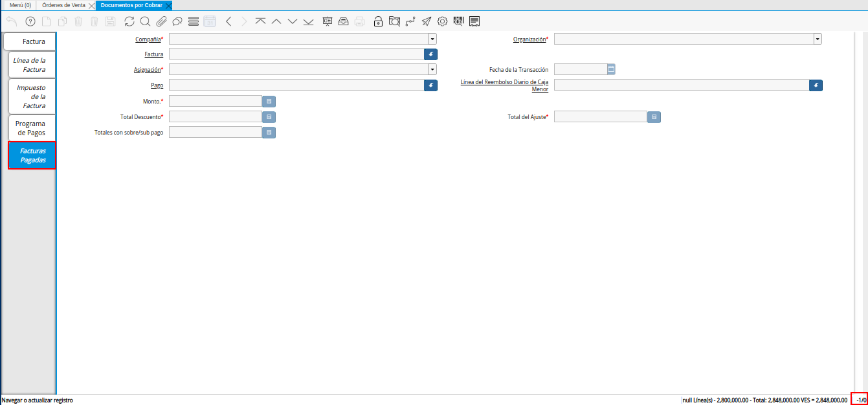Open Help from the toolbar
The height and width of the screenshot is (405, 868).
tap(30, 21)
